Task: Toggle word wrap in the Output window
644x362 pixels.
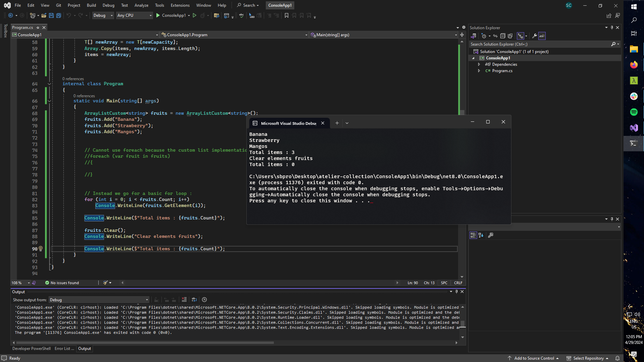Action: tap(194, 300)
